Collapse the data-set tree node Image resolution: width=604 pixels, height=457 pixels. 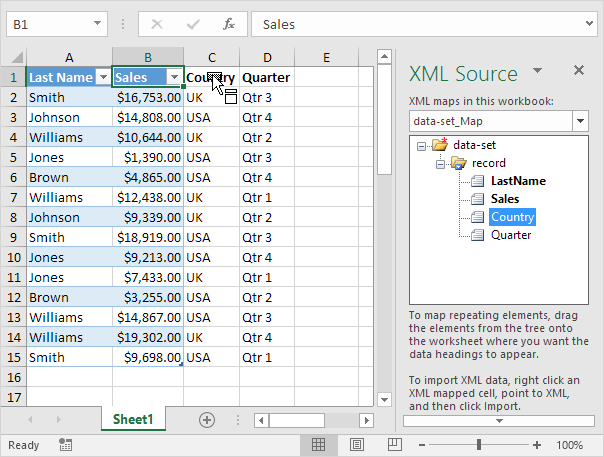422,145
